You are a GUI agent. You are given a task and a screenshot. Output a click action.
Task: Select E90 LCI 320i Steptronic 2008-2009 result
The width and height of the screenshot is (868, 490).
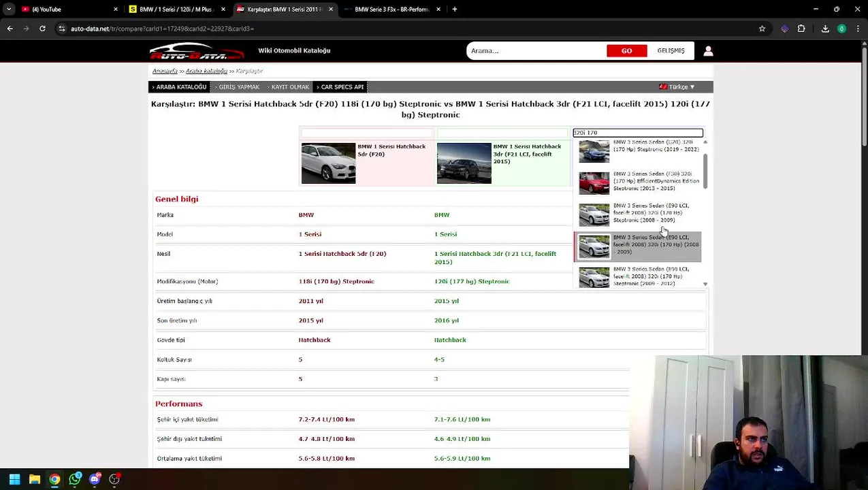(x=639, y=214)
